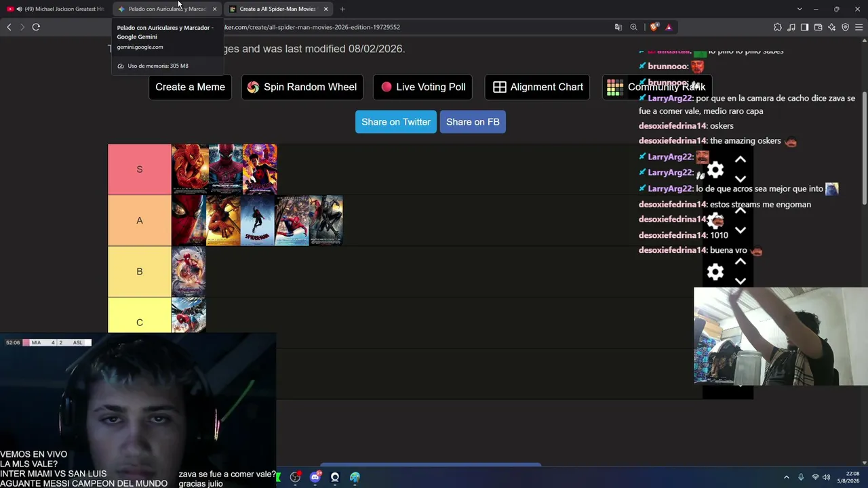This screenshot has width=868, height=488.
Task: Click the VPN shield icon in toolbar
Action: pyautogui.click(x=845, y=27)
